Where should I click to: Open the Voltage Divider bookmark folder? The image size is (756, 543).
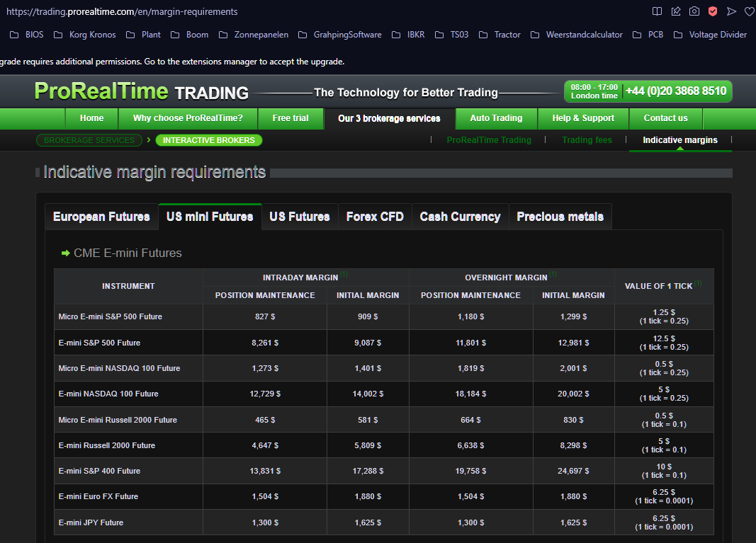click(710, 35)
